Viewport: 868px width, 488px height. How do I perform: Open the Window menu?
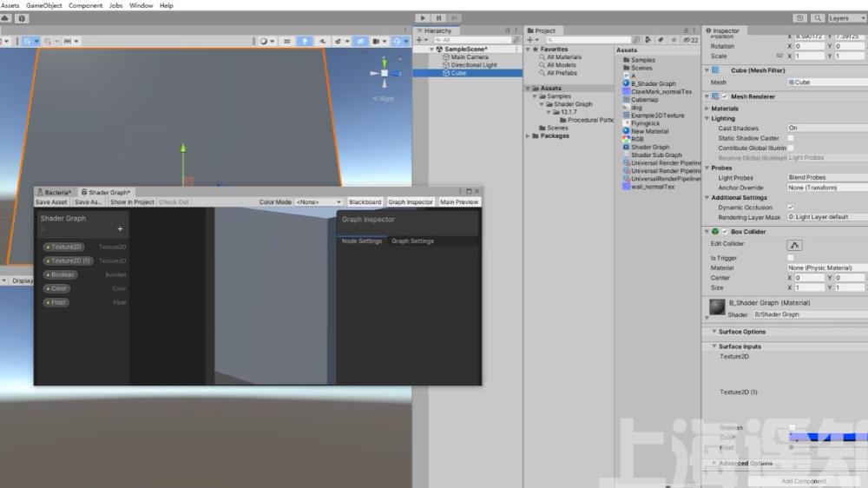point(141,5)
